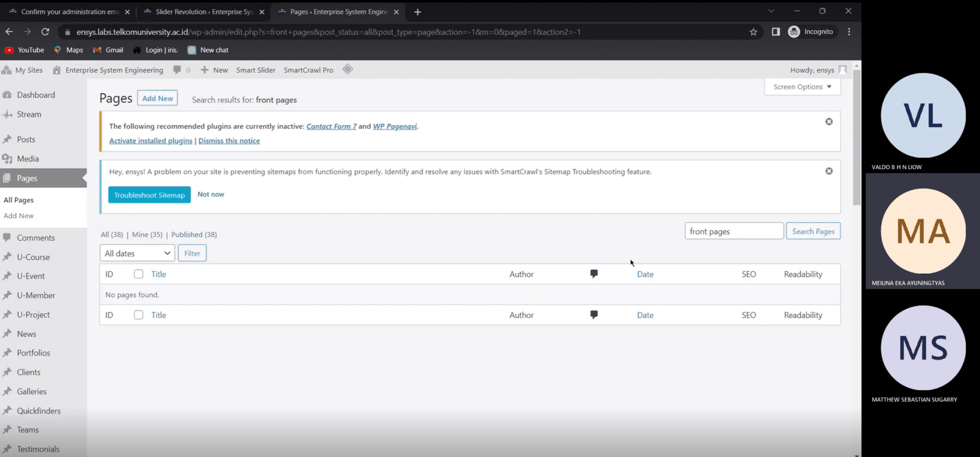This screenshot has width=980, height=457.
Task: Switch to the Slider Revolution tab
Action: 204,11
